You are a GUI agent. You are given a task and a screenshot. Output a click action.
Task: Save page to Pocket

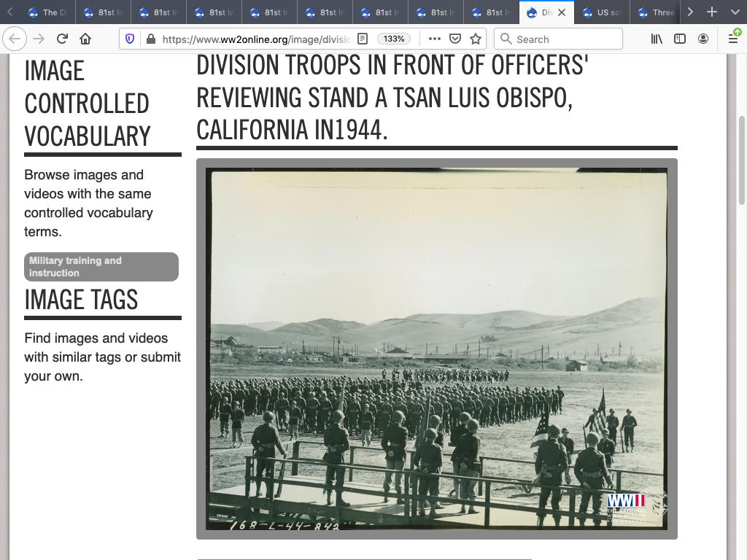(x=454, y=39)
